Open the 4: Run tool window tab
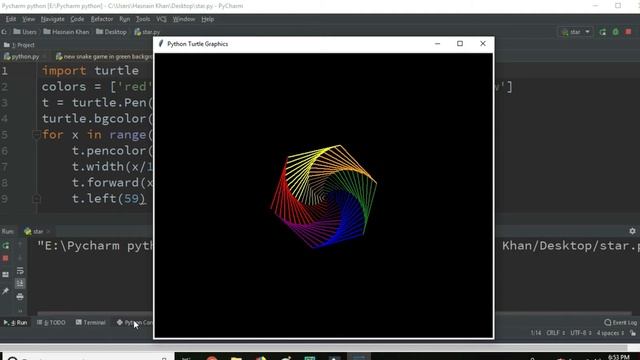The width and height of the screenshot is (640, 360). (x=16, y=322)
